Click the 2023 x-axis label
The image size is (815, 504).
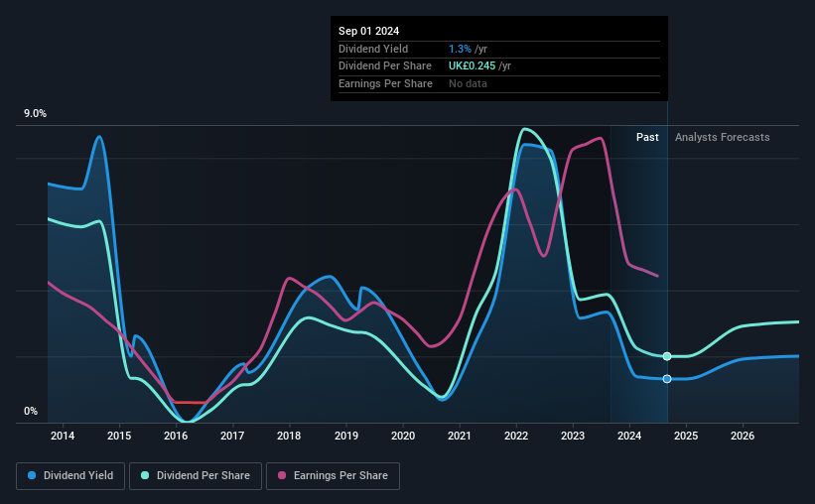click(573, 436)
